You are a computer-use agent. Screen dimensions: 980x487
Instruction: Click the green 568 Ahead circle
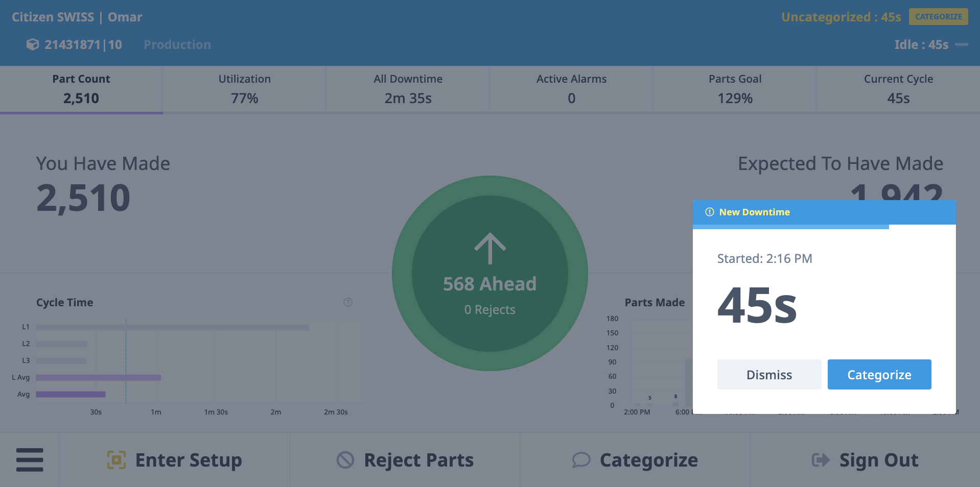tap(489, 273)
